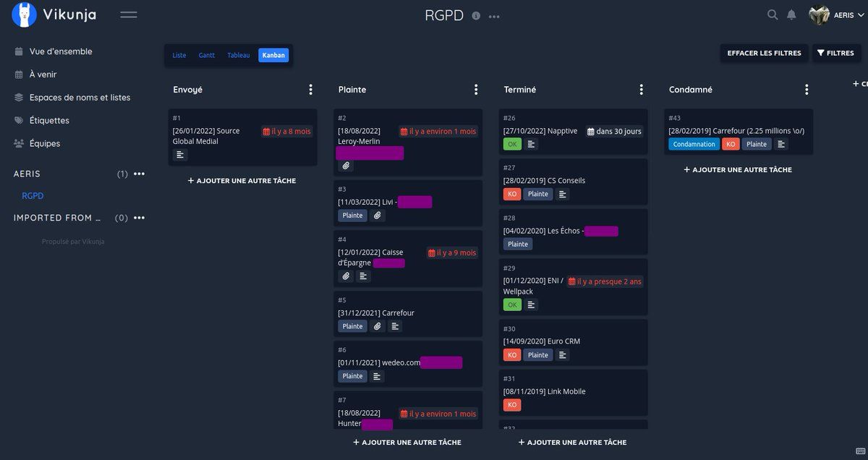
Task: Add another task in the Envoyé column
Action: click(x=242, y=181)
